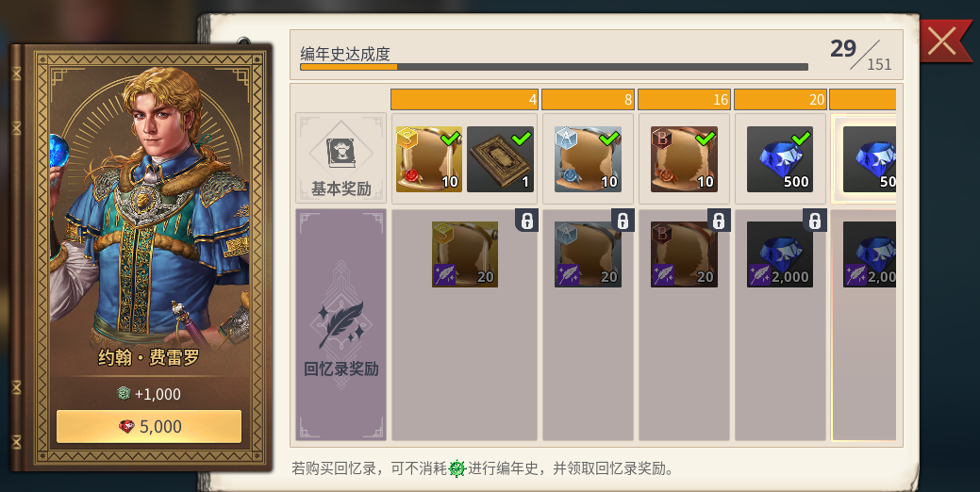The image size is (980, 492).
Task: Click the 编年史达成度 progress bar
Action: click(x=554, y=67)
